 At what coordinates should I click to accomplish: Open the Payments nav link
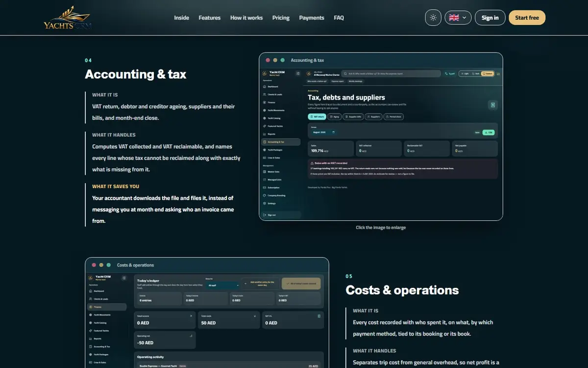(x=312, y=18)
